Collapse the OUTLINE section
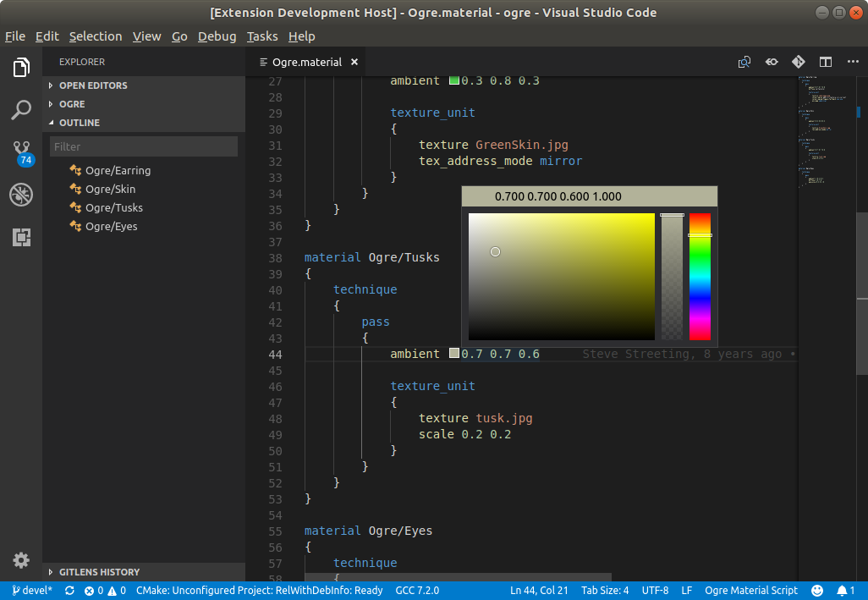 [144, 123]
